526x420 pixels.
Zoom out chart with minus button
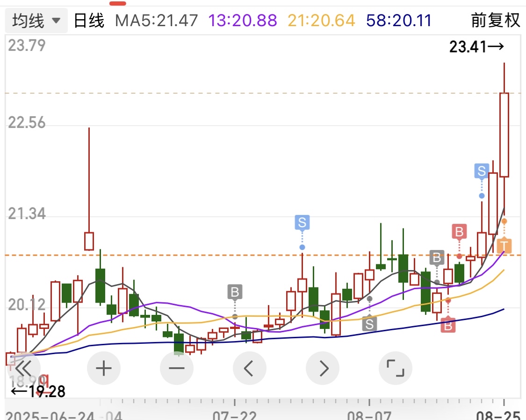click(x=177, y=369)
